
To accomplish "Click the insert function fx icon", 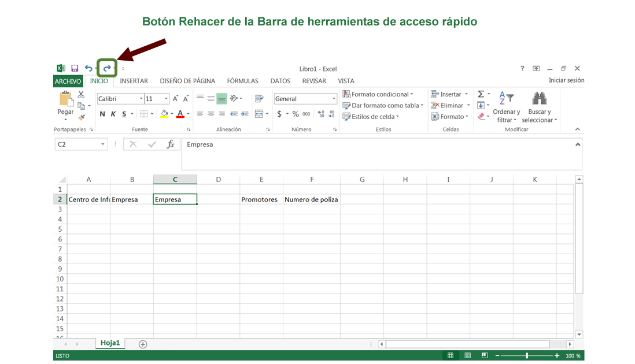I will pos(171,144).
